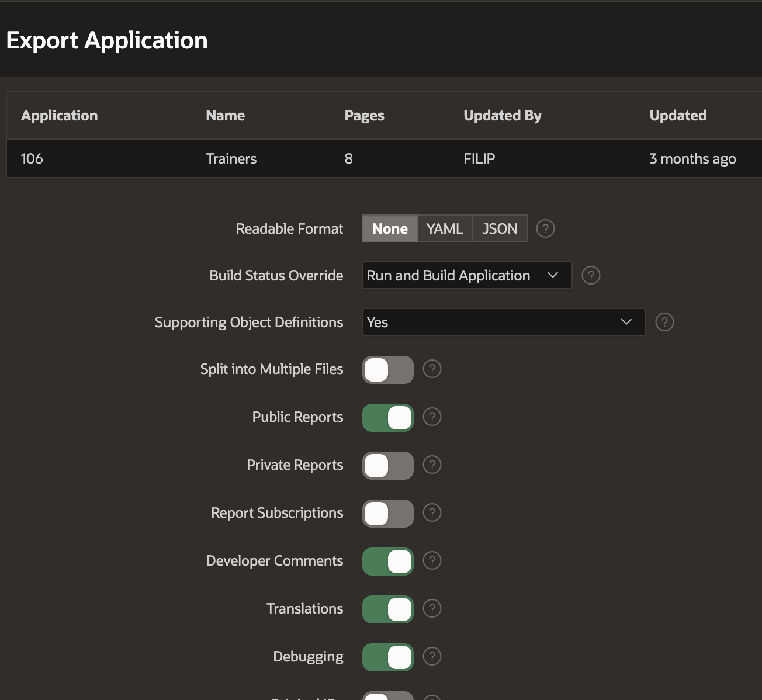Disable the Debugging switch

point(387,657)
